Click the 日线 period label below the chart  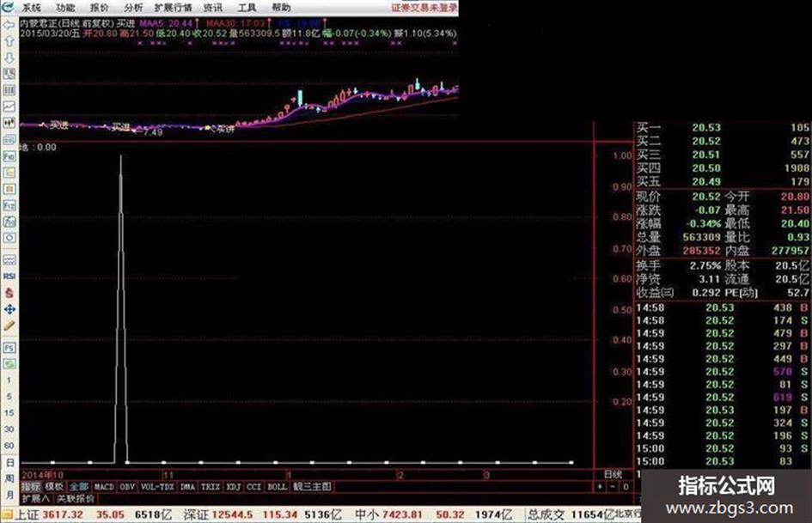(x=614, y=474)
